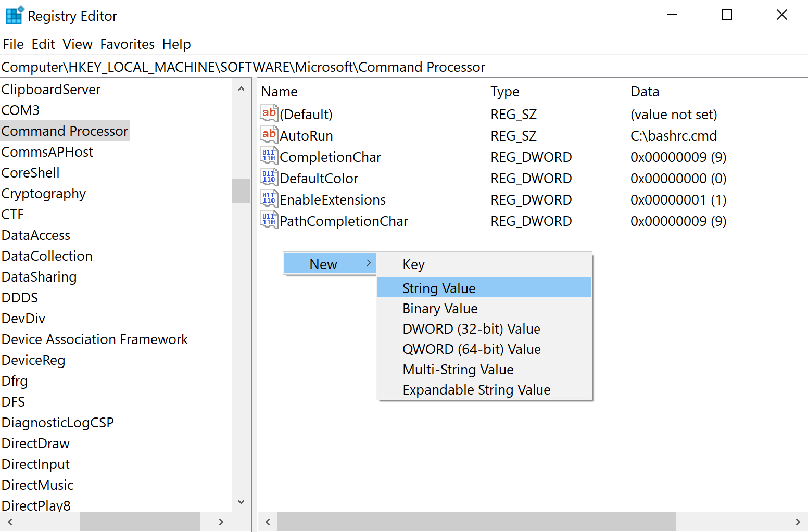Select the DirectMusic key
Screen dimensions: 808x532
tap(37, 485)
